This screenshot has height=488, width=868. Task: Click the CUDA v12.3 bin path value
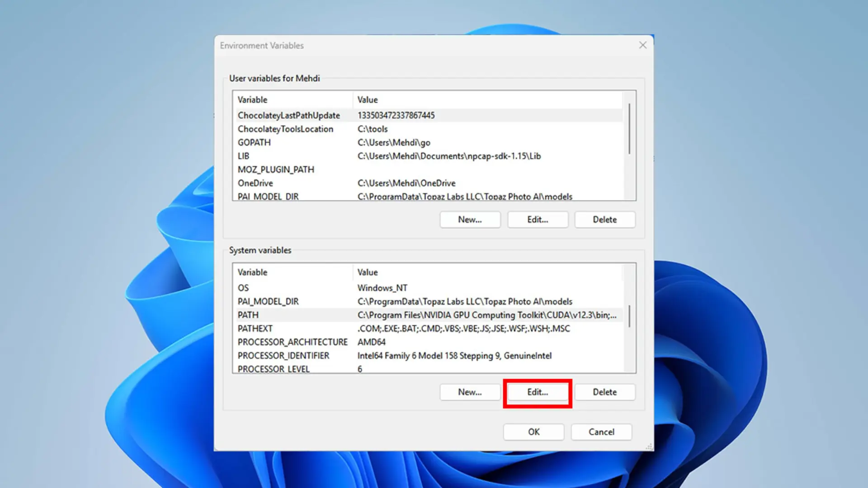coord(487,315)
